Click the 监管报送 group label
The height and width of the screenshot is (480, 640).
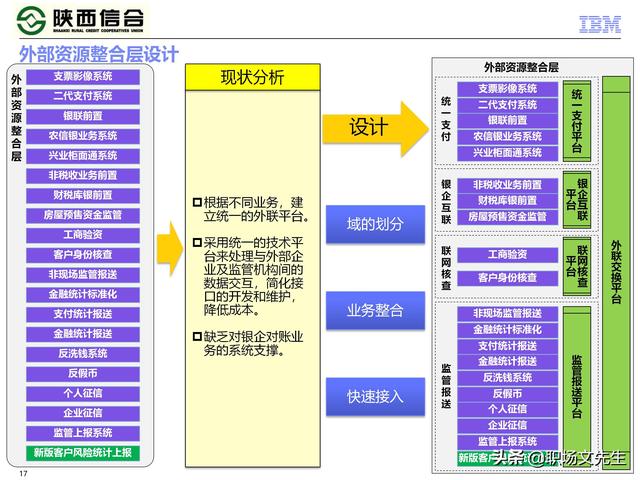coord(446,386)
